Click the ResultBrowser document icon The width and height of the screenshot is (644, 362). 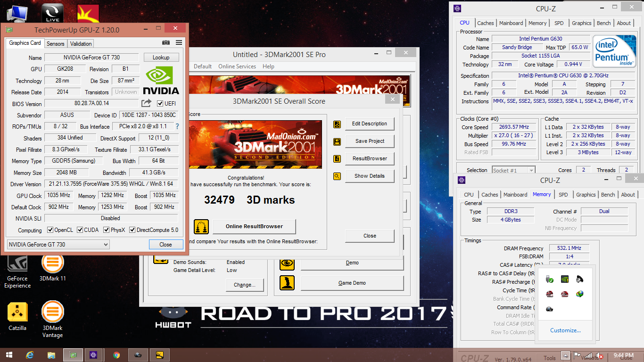point(337,159)
